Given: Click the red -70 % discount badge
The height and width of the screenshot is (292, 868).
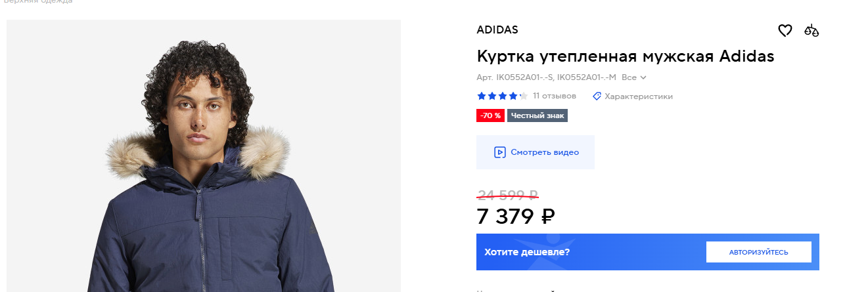Looking at the screenshot, I should pyautogui.click(x=490, y=115).
